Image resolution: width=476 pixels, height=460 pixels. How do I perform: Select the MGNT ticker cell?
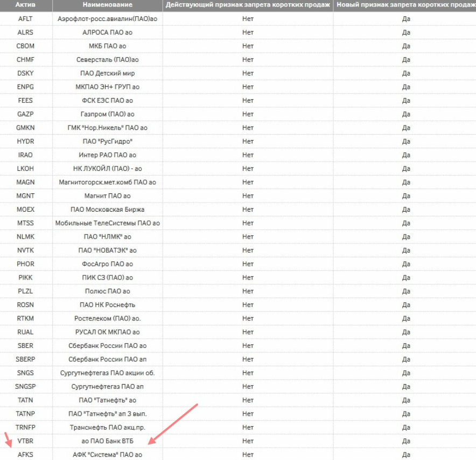point(25,196)
